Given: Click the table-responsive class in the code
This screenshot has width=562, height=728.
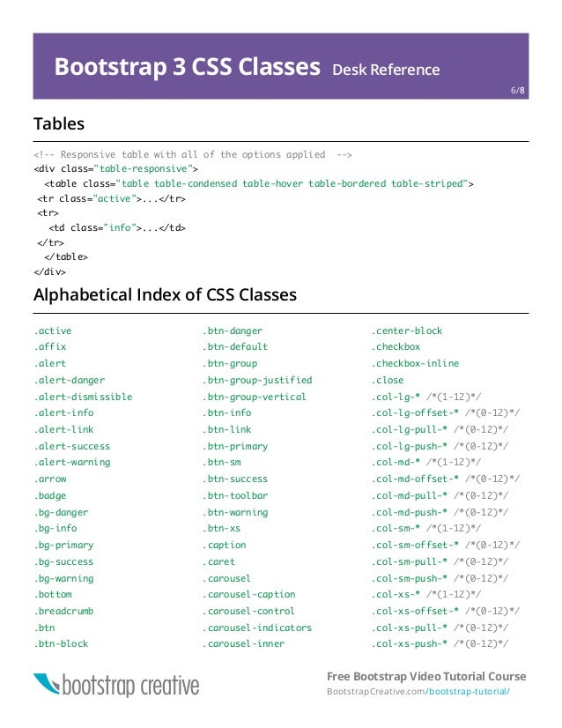Looking at the screenshot, I should [144, 168].
